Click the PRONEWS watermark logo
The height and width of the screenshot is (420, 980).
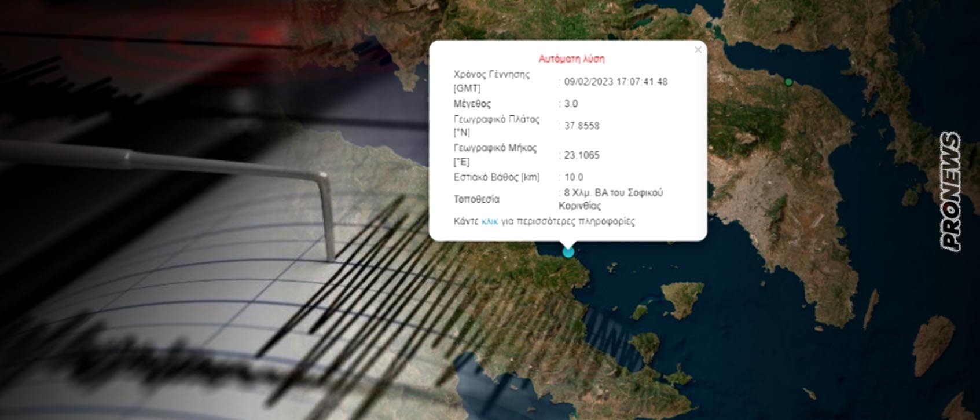point(950,192)
